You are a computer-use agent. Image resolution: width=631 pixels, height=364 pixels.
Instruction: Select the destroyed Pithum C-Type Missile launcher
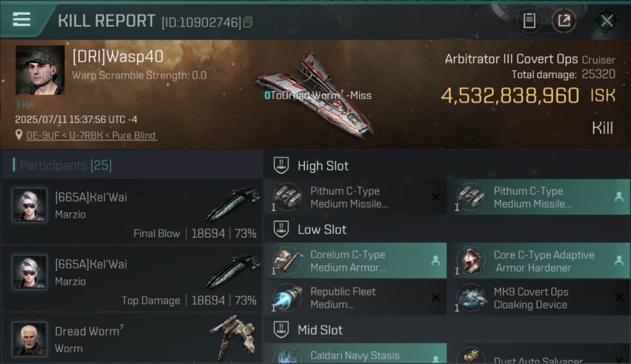tap(355, 197)
